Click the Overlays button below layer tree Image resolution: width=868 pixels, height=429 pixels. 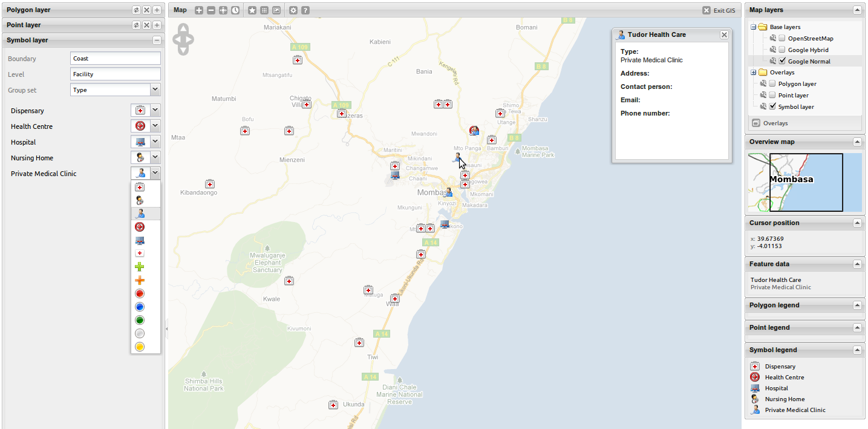[771, 123]
